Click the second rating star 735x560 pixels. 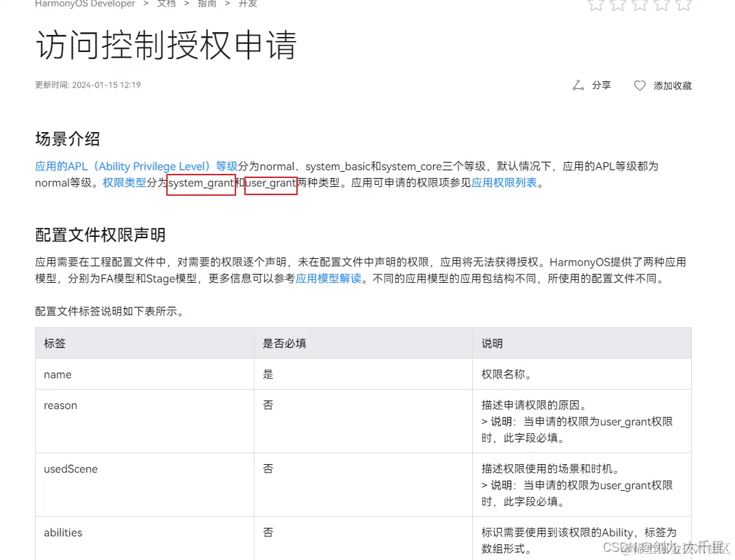point(618,5)
